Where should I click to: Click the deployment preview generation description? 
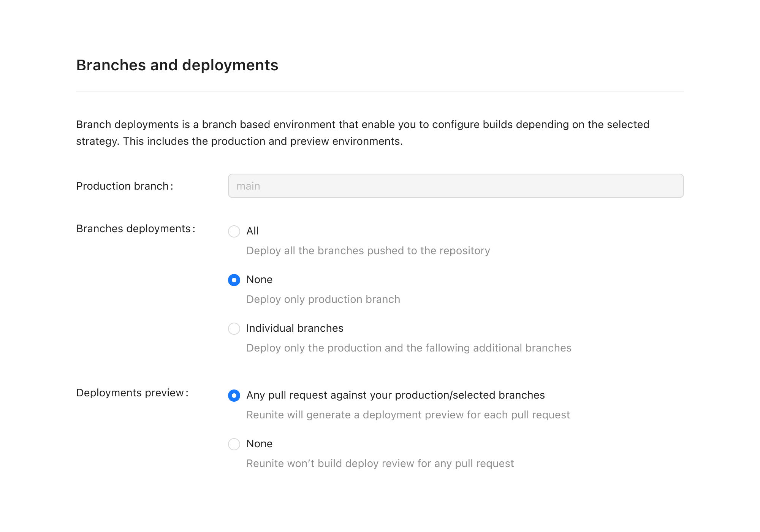[408, 415]
